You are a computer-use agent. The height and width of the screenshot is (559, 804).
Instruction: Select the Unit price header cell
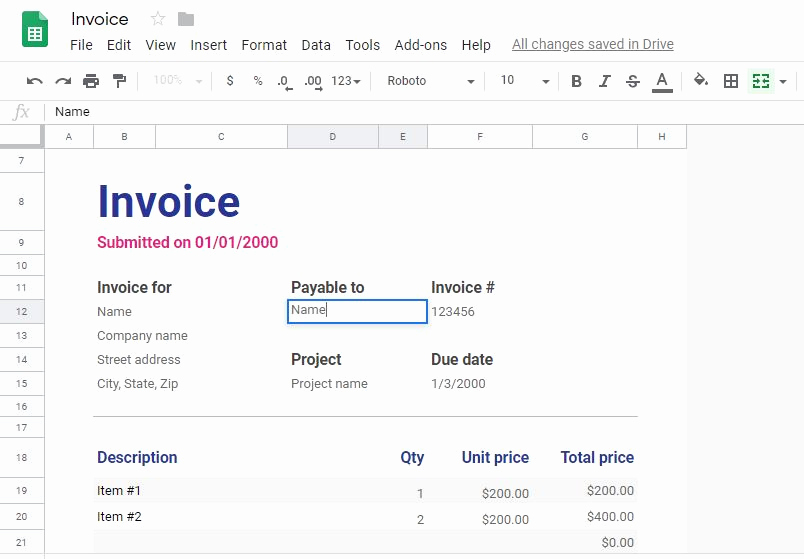(495, 457)
